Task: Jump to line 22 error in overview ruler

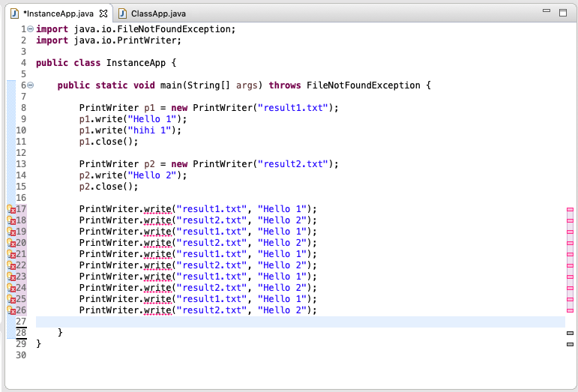Action: pos(570,265)
